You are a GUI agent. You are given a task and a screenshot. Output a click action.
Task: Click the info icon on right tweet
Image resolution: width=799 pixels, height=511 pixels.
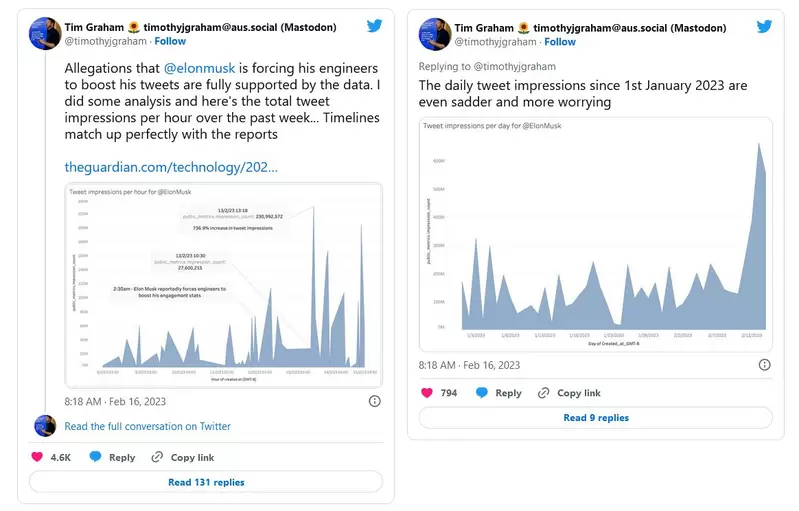tap(763, 365)
